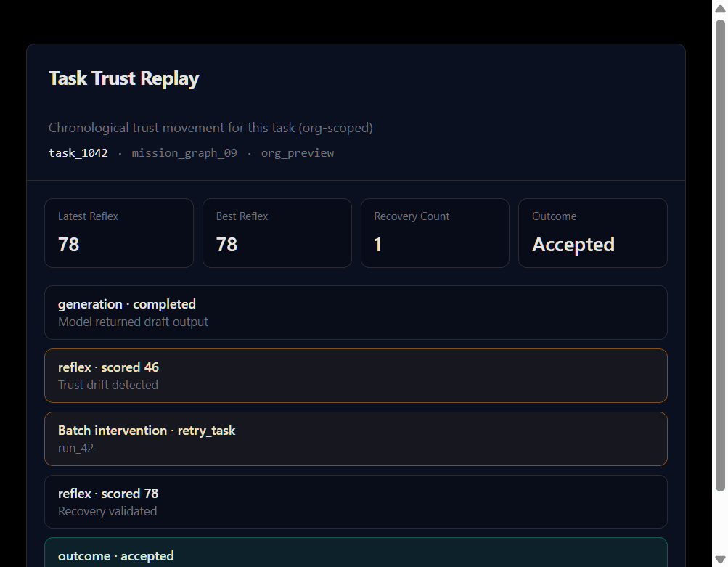The image size is (728, 567).
Task: Click the chronological trust movement subtitle
Action: coord(210,127)
